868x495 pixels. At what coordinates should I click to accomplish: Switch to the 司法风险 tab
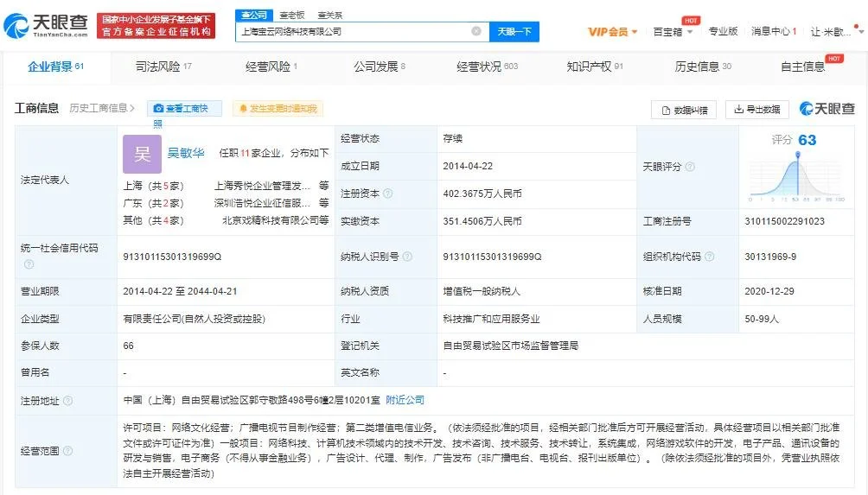pos(163,67)
